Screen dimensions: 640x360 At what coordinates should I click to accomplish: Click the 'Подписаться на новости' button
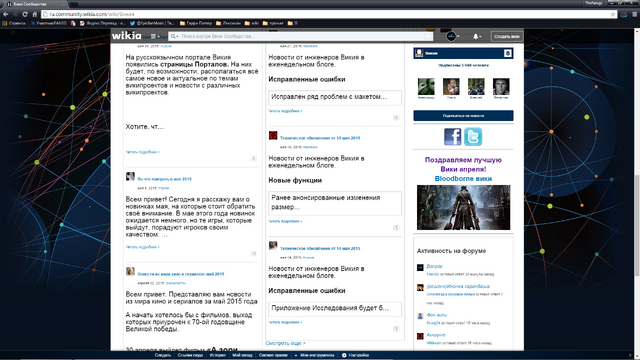(463, 116)
